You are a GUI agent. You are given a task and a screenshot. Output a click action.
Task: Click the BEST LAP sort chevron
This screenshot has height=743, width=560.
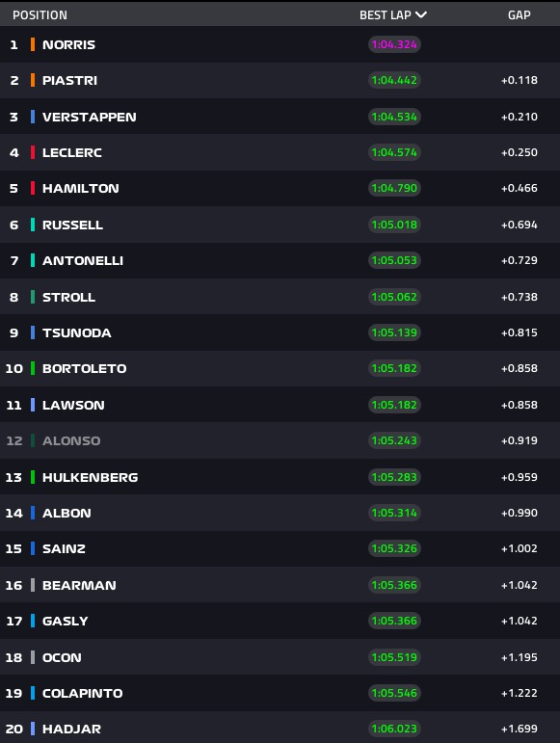pos(420,14)
